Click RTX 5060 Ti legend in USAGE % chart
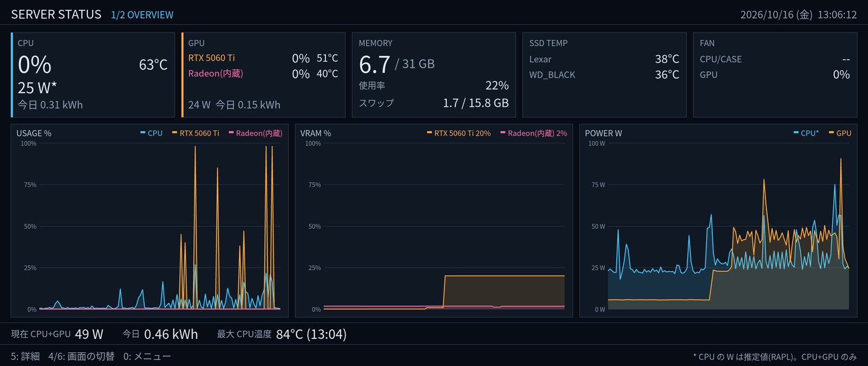Screen dimensions: 868x366 (195, 133)
